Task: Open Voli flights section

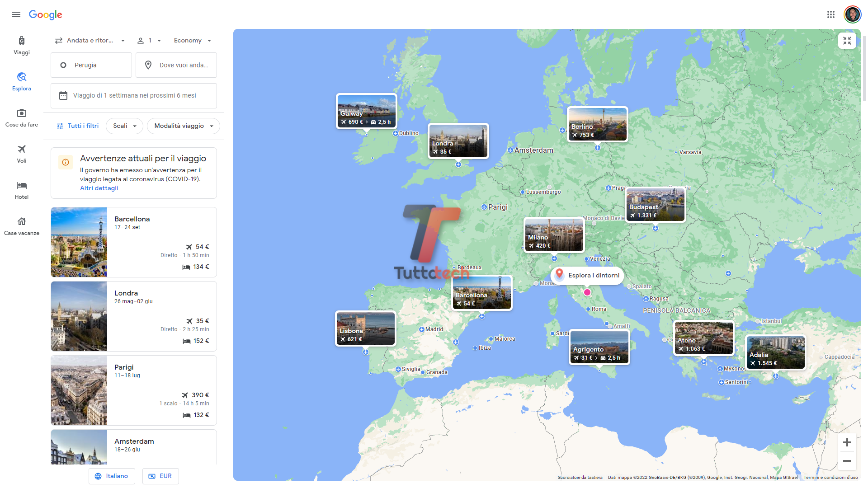Action: (x=22, y=154)
